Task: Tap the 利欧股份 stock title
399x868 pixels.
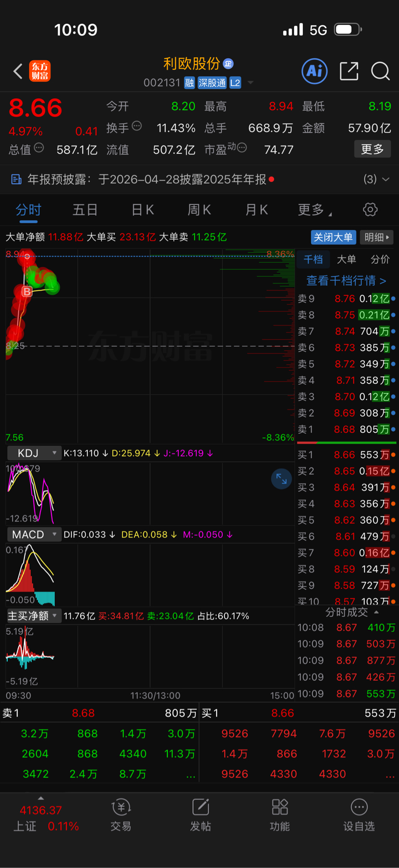Action: pyautogui.click(x=192, y=63)
